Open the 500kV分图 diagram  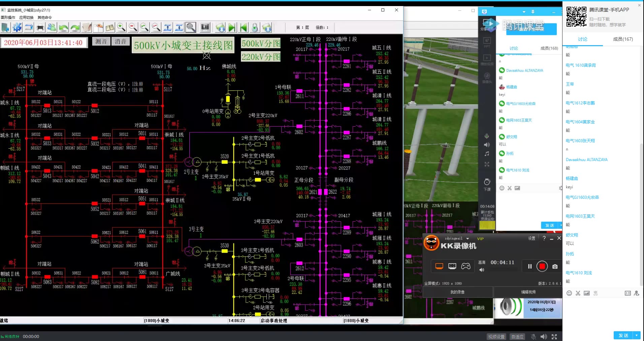261,43
